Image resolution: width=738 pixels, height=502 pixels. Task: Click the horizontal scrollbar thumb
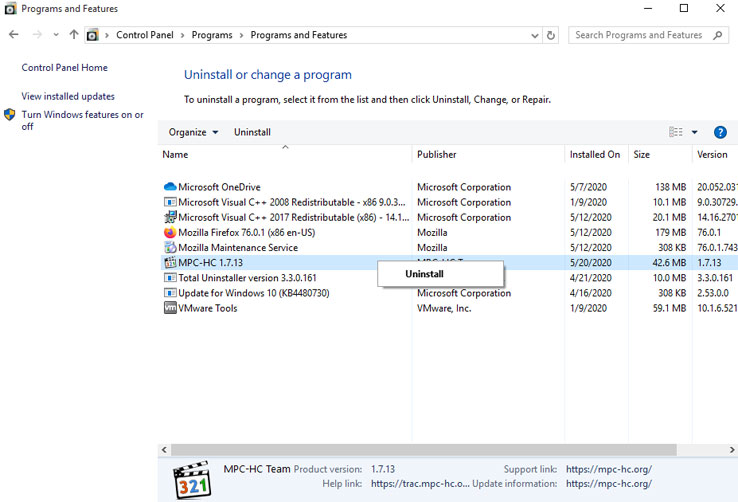point(424,450)
